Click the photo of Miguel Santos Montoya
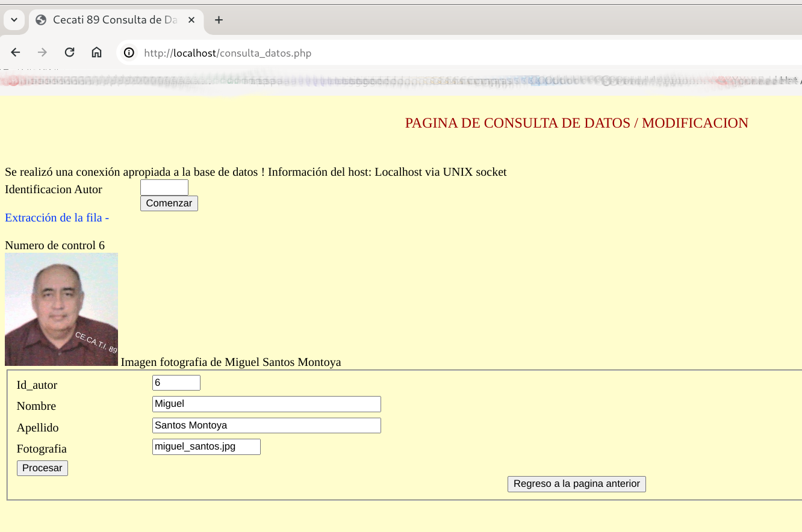 tap(61, 309)
